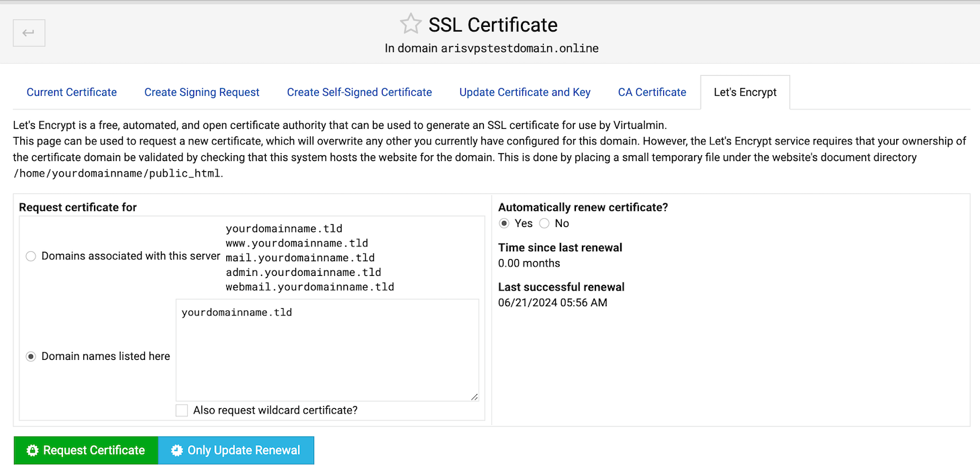Set automatic renewal to No

click(x=544, y=224)
